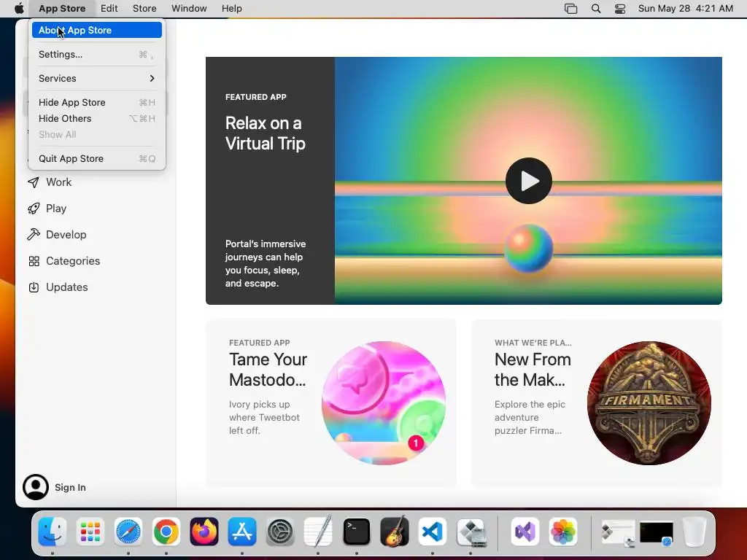The image size is (747, 560).
Task: Launch Firefox from the Dock
Action: [x=204, y=532]
